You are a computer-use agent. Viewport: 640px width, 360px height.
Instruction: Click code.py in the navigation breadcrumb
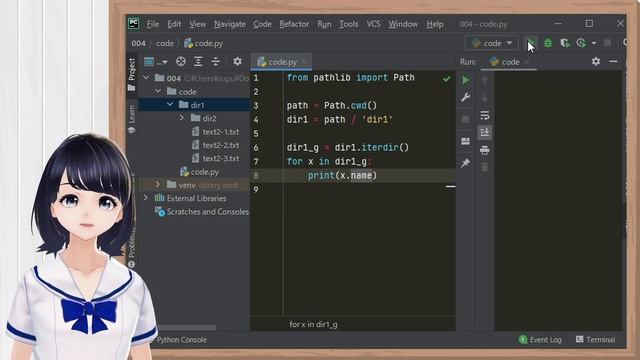coord(204,43)
